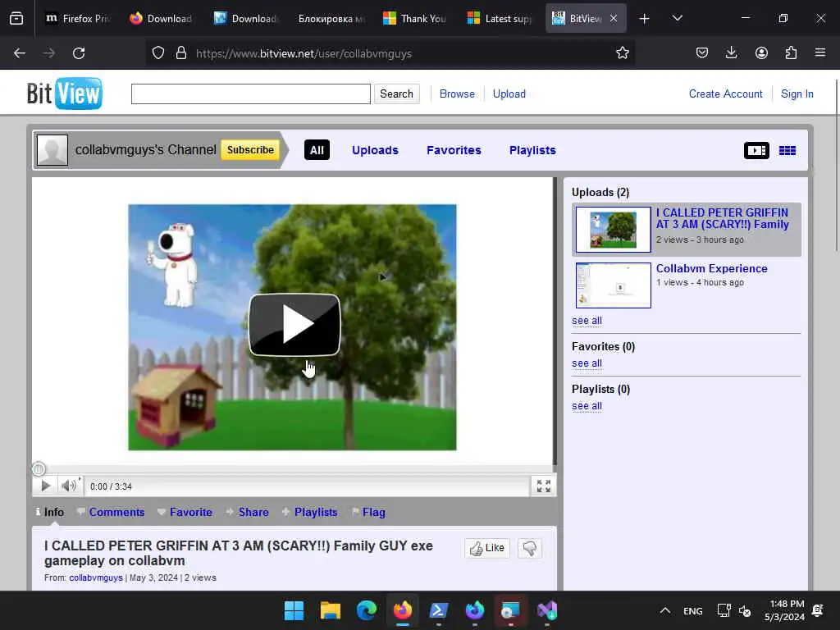Close the BitView browser tab
The height and width of the screenshot is (630, 840).
click(x=614, y=19)
